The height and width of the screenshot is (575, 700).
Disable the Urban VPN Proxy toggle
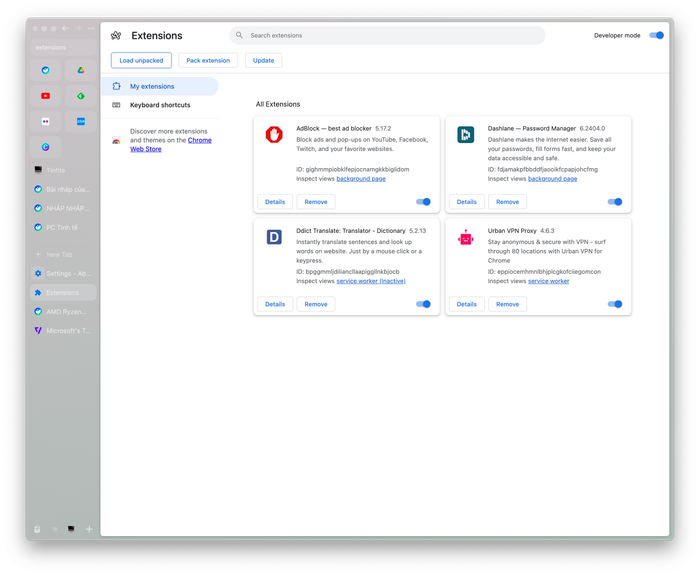(615, 304)
